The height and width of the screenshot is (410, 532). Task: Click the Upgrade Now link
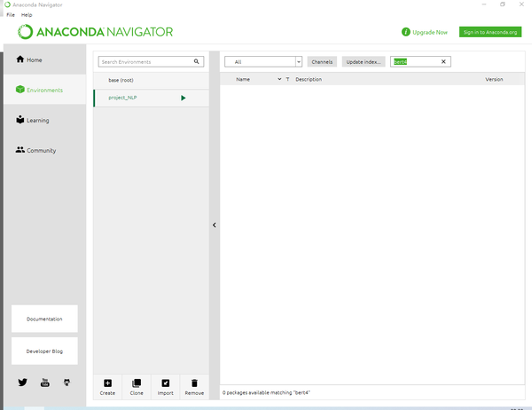[430, 32]
